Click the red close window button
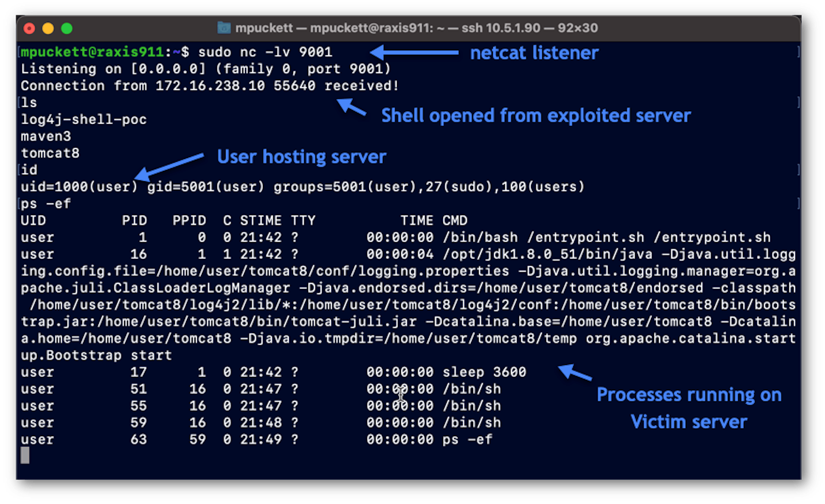The width and height of the screenshot is (825, 504). [x=29, y=28]
